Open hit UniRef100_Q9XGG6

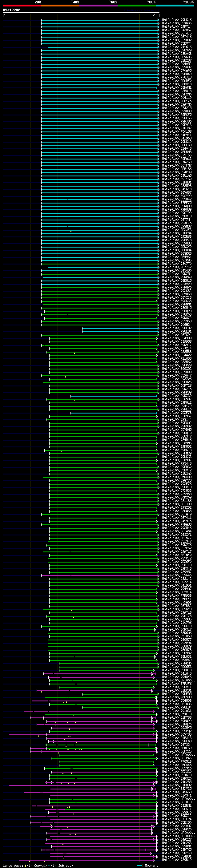177,23
